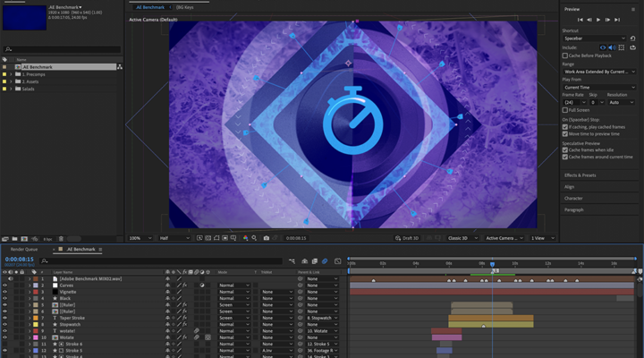The width and height of the screenshot is (644, 358).
Task: Hide the Vignette layer eye toggle
Action: pyautogui.click(x=5, y=292)
